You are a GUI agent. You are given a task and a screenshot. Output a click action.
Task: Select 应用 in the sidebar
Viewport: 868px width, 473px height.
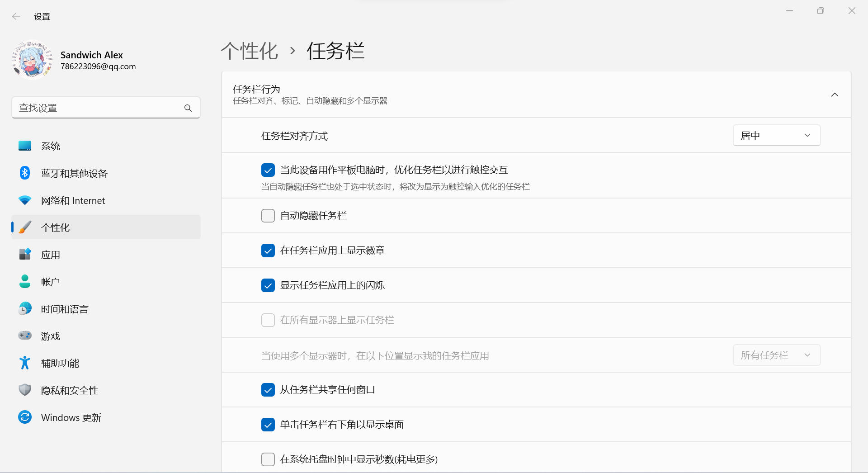click(50, 254)
